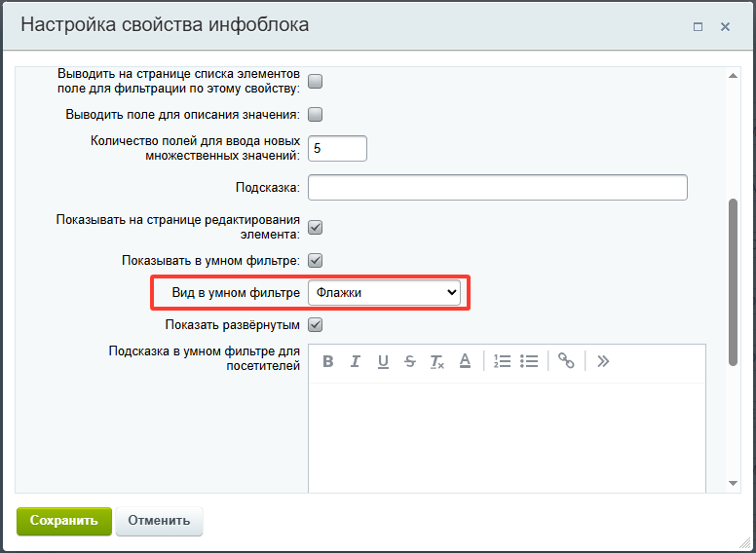The image size is (756, 553).
Task: Insert a bulleted list
Action: point(529,361)
